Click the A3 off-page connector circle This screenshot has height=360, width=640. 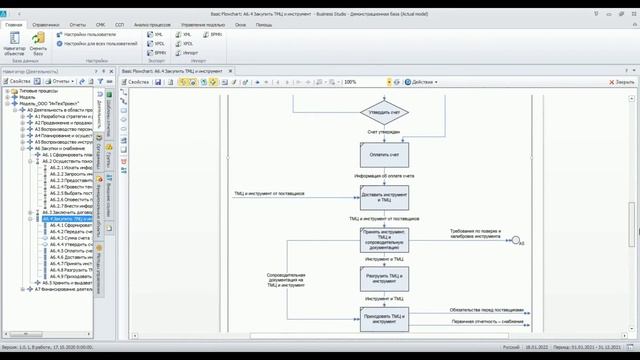click(516, 240)
